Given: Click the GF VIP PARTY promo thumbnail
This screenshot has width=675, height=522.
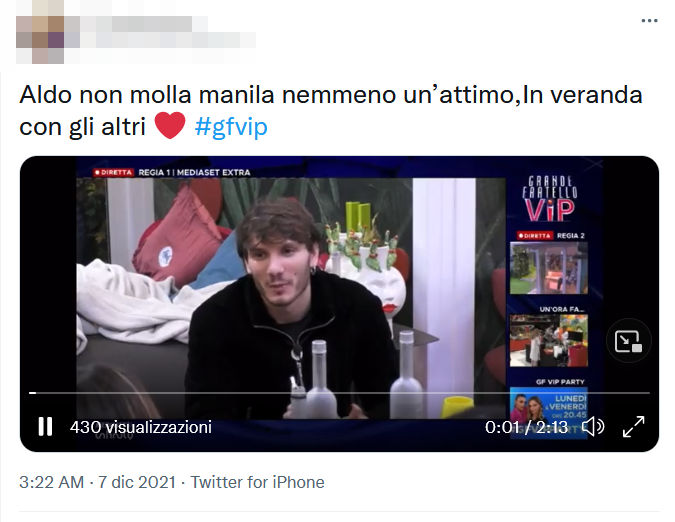Looking at the screenshot, I should tap(548, 413).
